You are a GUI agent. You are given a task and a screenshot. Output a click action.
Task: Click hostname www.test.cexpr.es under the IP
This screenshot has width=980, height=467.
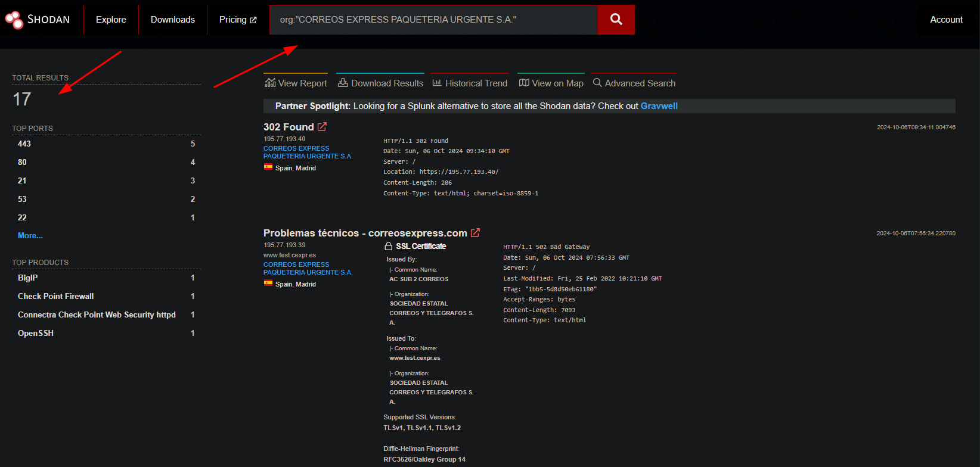(290, 255)
